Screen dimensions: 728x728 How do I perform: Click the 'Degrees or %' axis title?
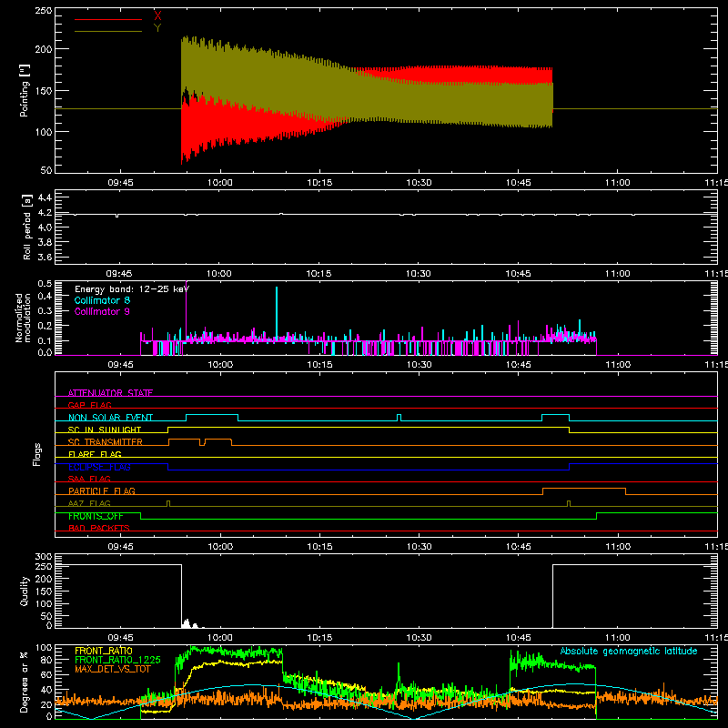coord(25,682)
